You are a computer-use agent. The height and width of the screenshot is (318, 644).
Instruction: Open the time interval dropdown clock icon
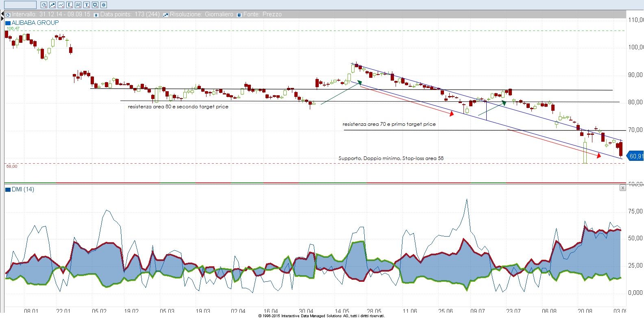coord(44,5)
